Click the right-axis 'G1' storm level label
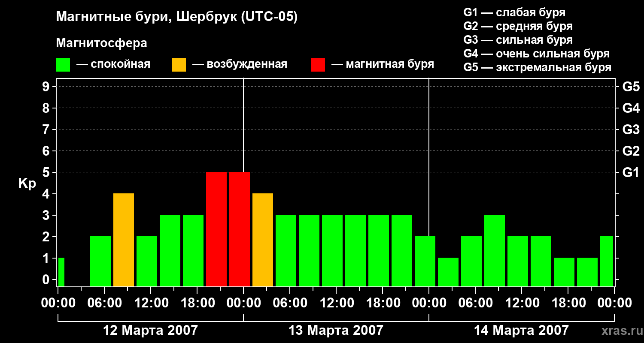Screen dimensions: 644x343 (x=631, y=172)
